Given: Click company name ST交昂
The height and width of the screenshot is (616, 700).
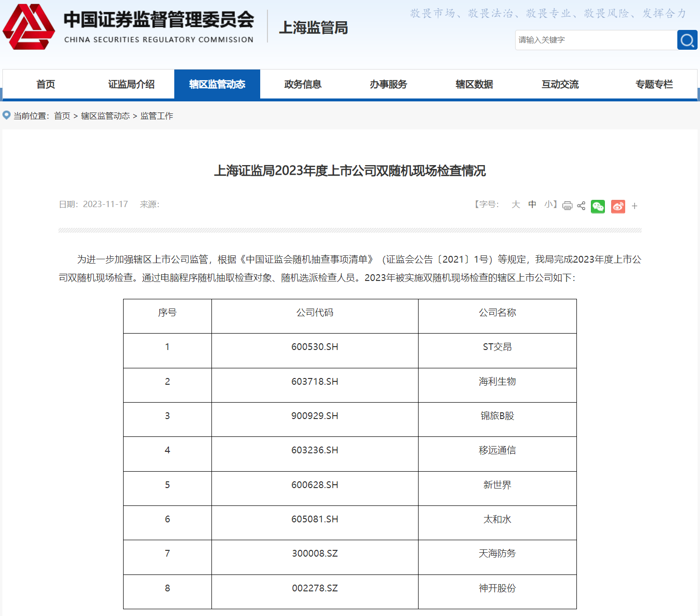Looking at the screenshot, I should pyautogui.click(x=497, y=347).
